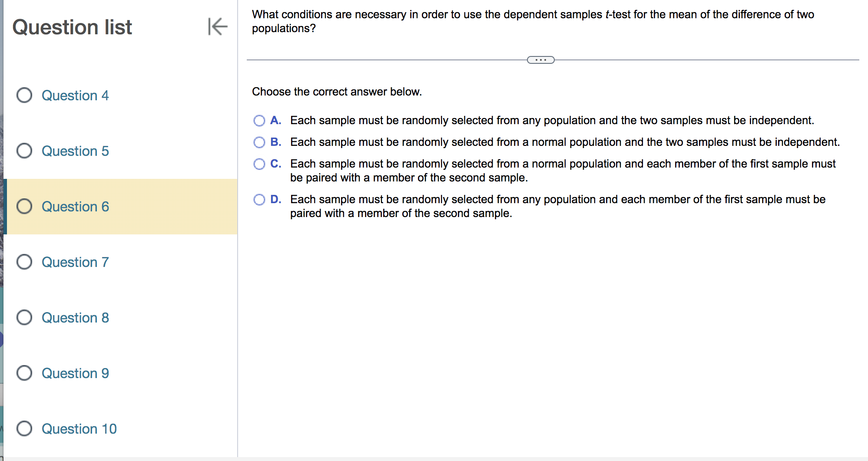868x461 pixels.
Task: Select answer choice B
Action: point(259,142)
